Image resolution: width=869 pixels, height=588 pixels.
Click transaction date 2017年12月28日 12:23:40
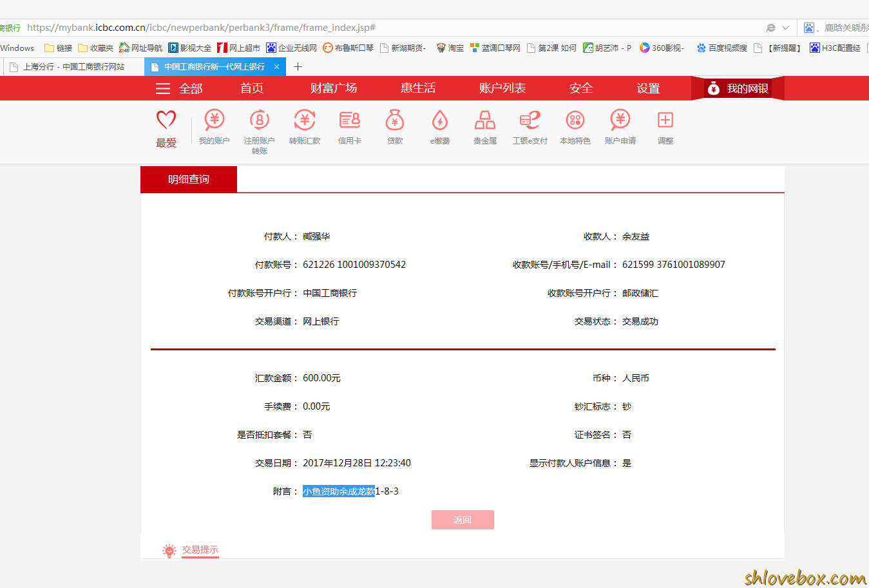click(x=357, y=463)
